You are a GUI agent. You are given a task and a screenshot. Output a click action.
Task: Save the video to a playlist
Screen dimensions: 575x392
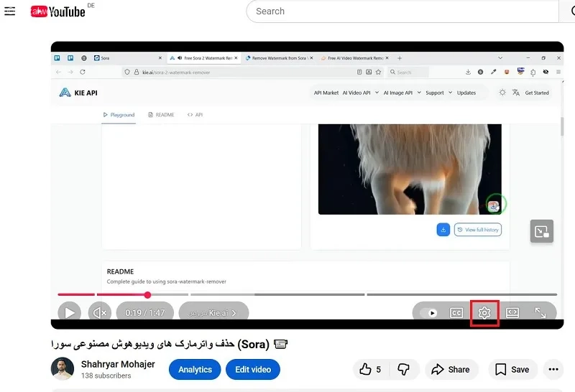[x=512, y=369]
